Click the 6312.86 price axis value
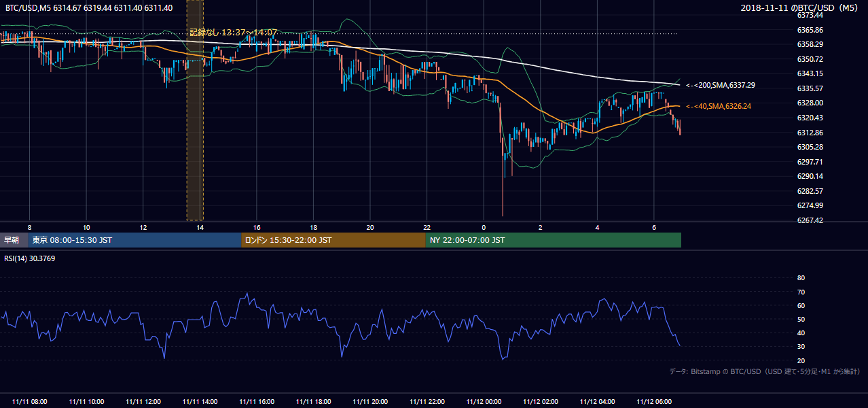The width and height of the screenshot is (868, 408). 810,133
